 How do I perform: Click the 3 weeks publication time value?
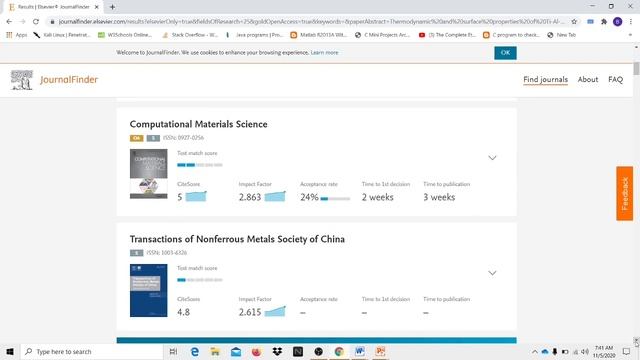coord(439,197)
